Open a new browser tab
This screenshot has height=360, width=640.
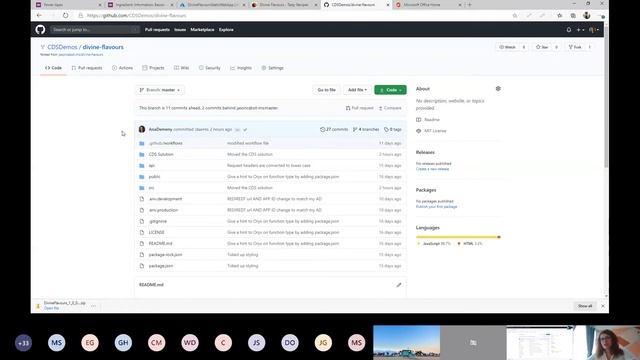point(469,5)
